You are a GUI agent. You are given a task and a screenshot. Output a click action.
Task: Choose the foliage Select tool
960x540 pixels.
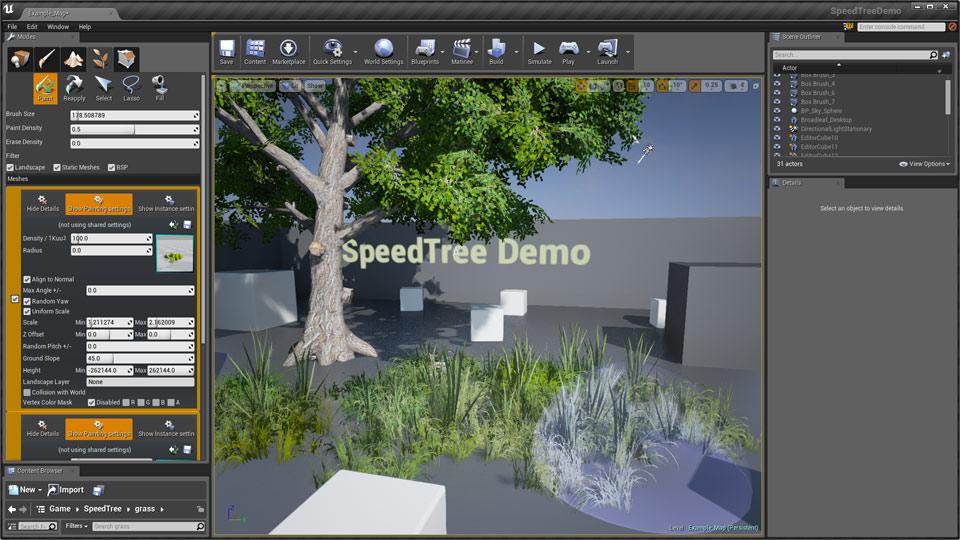click(x=103, y=88)
